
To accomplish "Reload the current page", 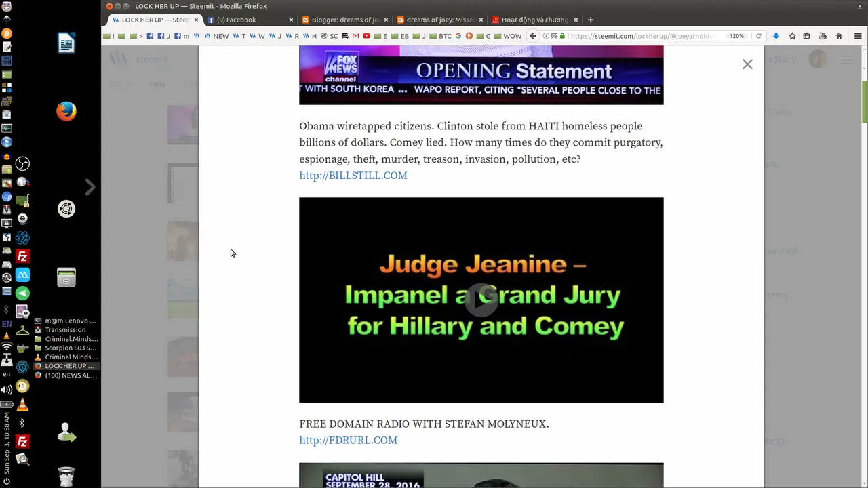I will (x=759, y=36).
